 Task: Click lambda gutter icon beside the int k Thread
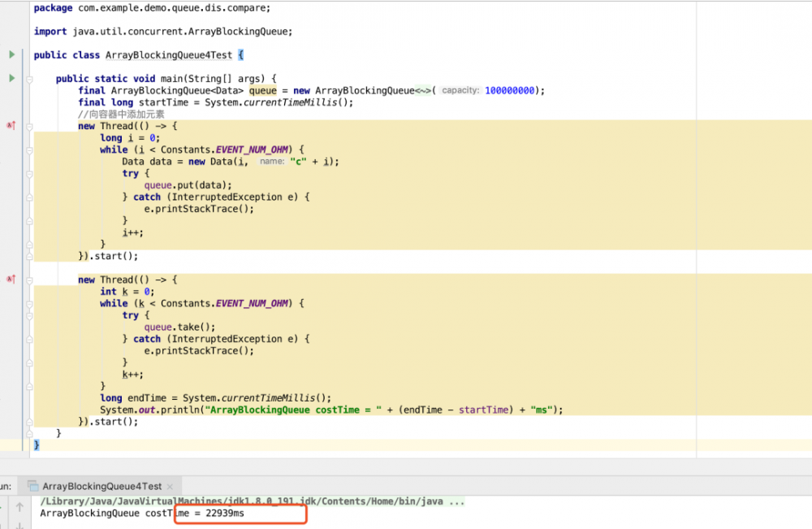point(11,280)
